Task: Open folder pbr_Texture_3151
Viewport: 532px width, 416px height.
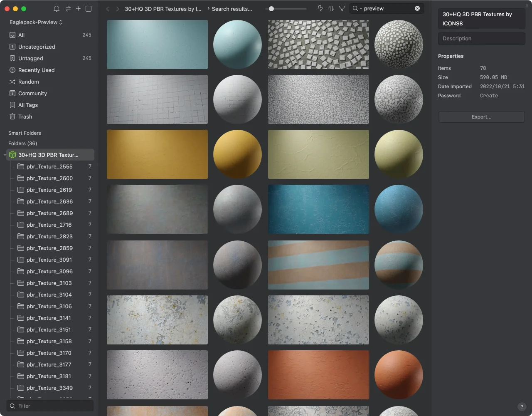Action: point(50,329)
